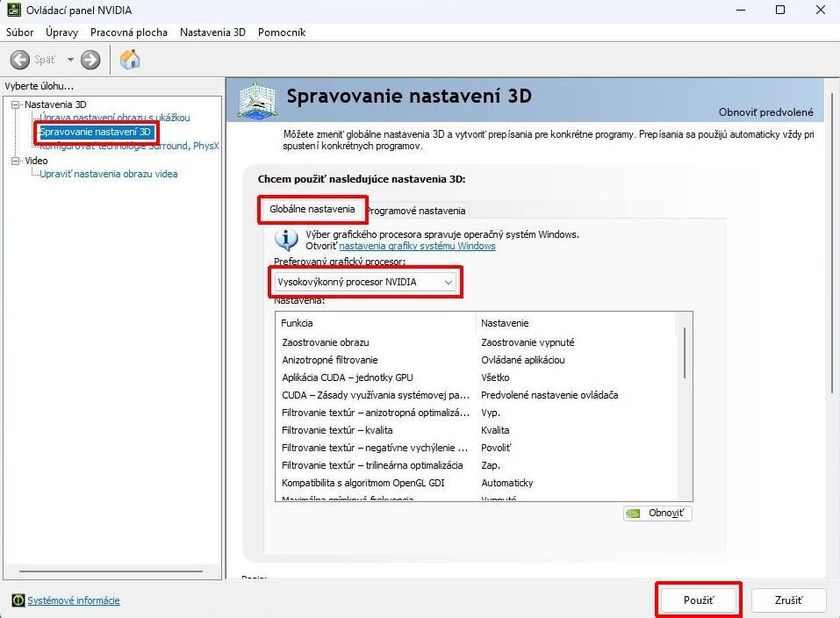Select Upraviť nastavenia obrazu videa
This screenshot has width=840, height=618.
108,174
